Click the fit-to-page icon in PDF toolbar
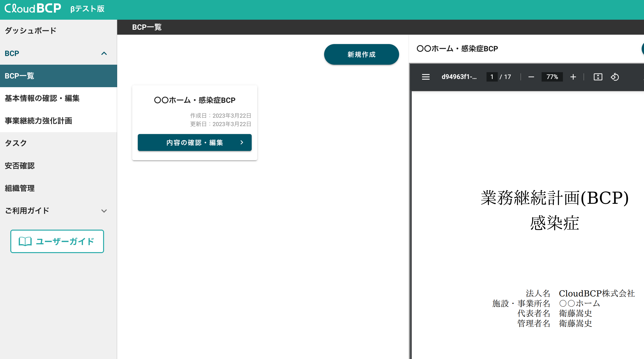The width and height of the screenshot is (644, 359). 598,77
